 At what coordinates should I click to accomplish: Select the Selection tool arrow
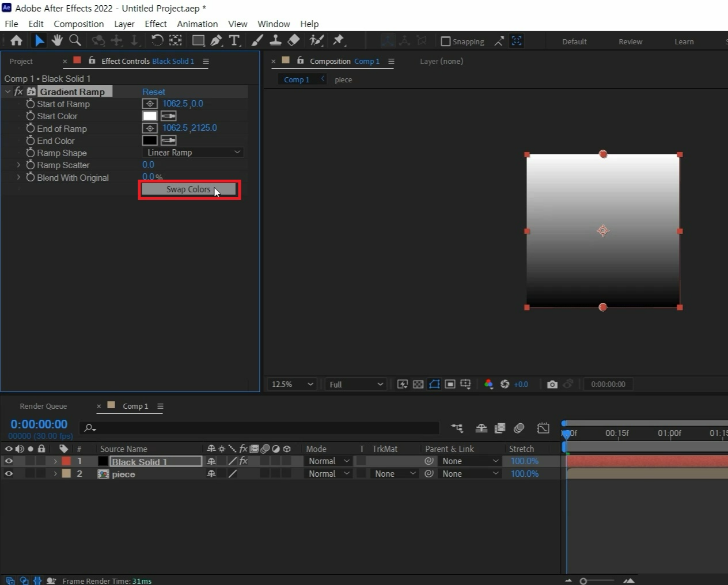click(x=39, y=40)
